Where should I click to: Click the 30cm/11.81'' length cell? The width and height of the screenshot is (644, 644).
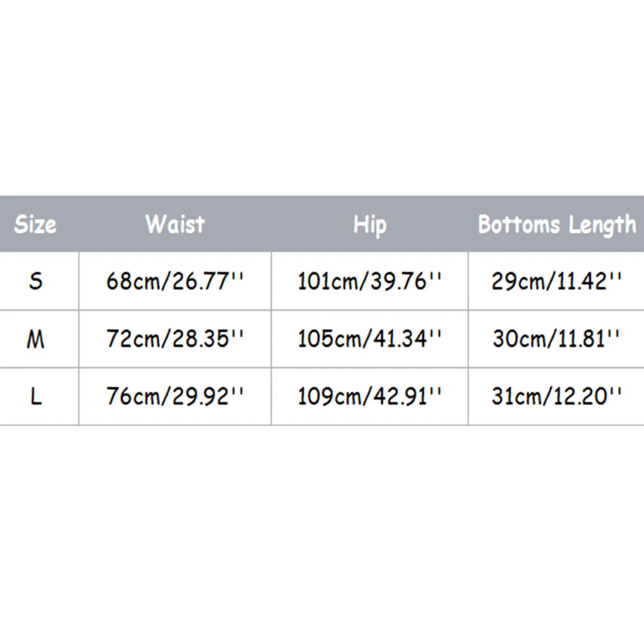tap(556, 339)
